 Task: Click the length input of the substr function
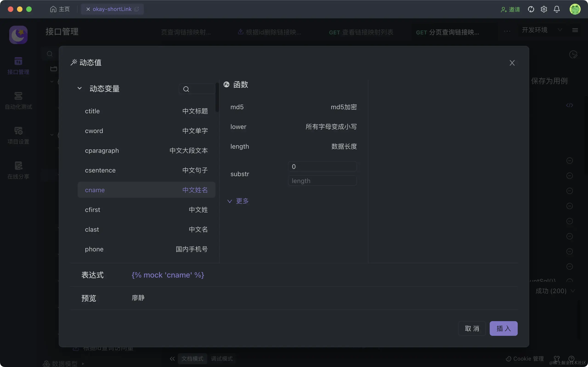(x=322, y=181)
